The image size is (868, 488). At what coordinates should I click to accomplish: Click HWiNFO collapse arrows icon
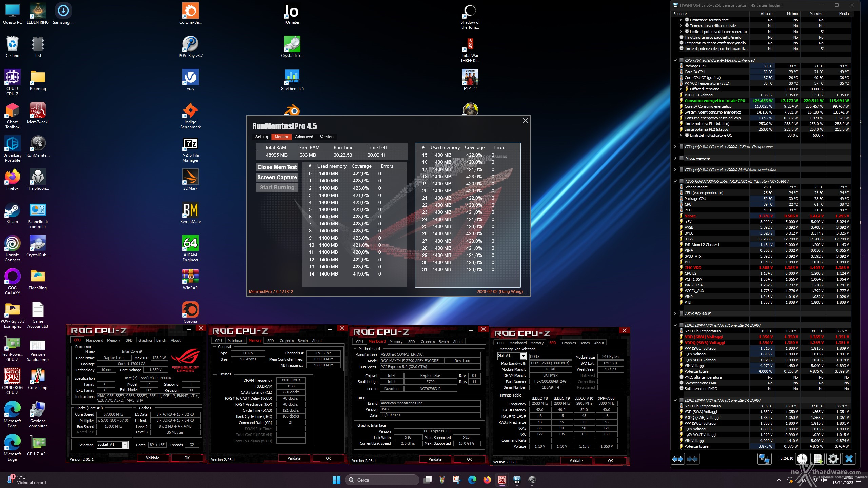[692, 459]
